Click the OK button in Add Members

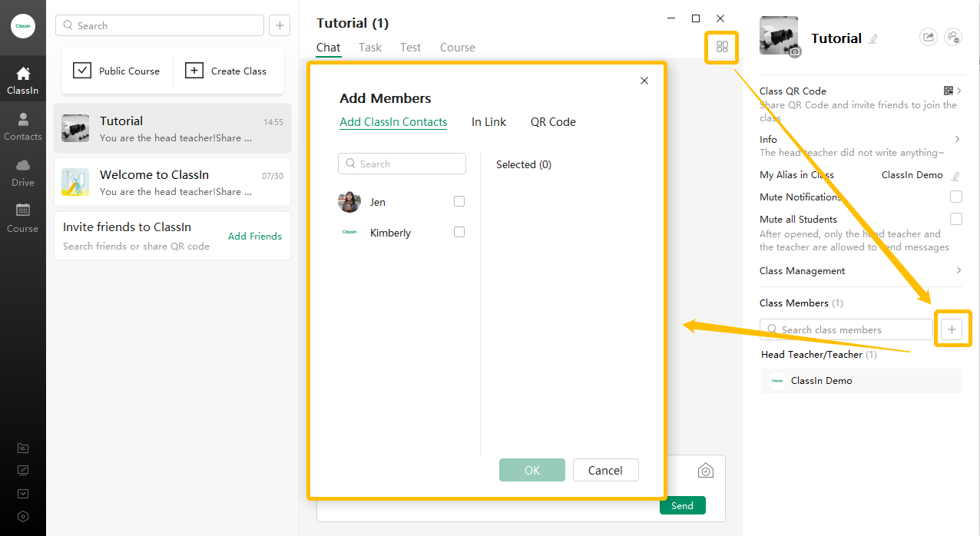[x=532, y=470]
